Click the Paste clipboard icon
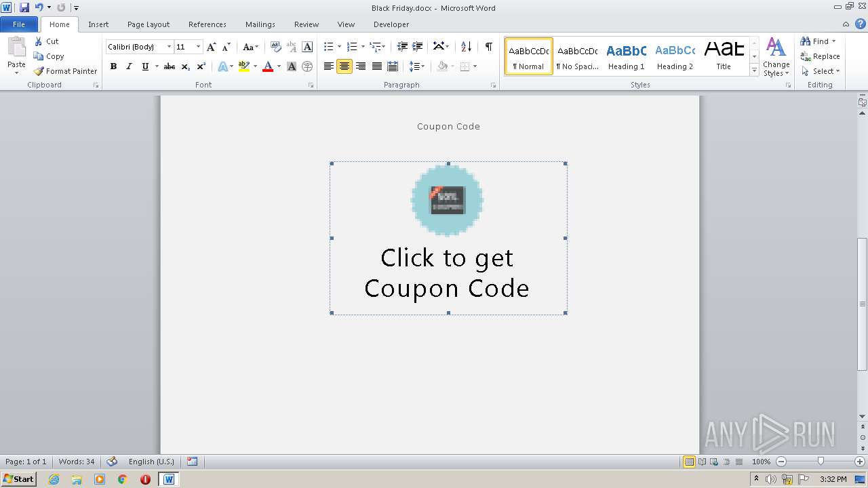Screen dimensions: 868x488 point(16,47)
